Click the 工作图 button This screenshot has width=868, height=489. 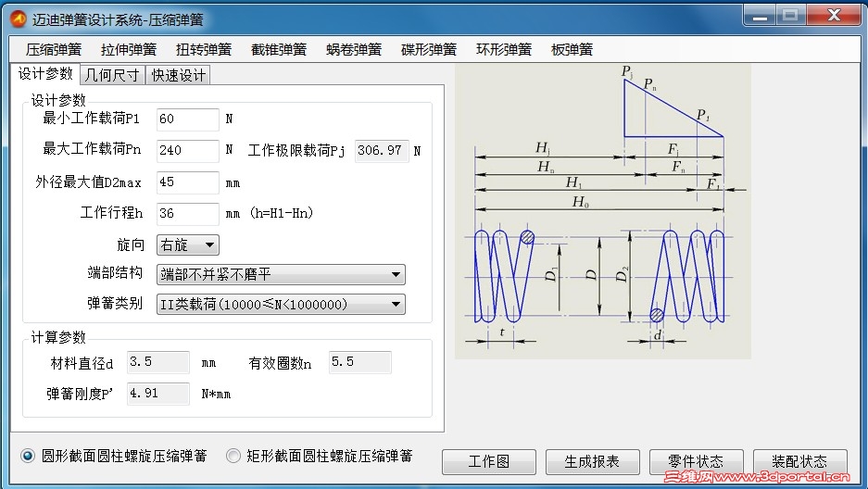pyautogui.click(x=489, y=462)
